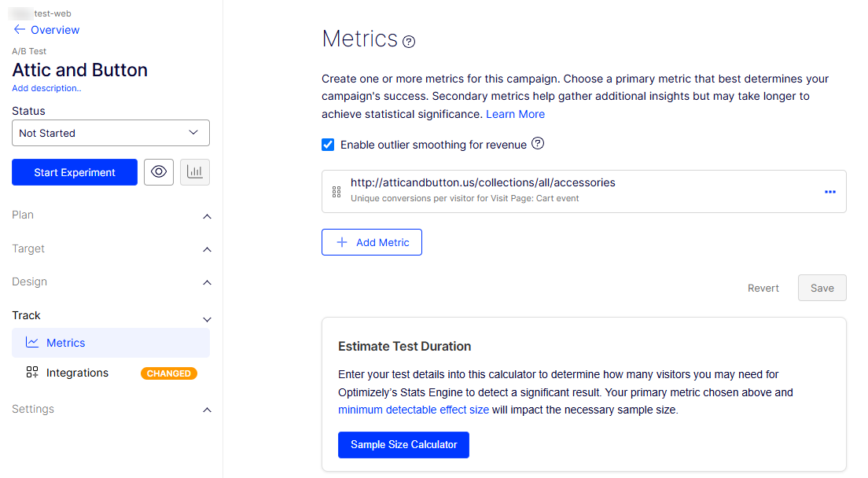
Task: Click the help icon beside outlier smoothing
Action: click(x=538, y=144)
